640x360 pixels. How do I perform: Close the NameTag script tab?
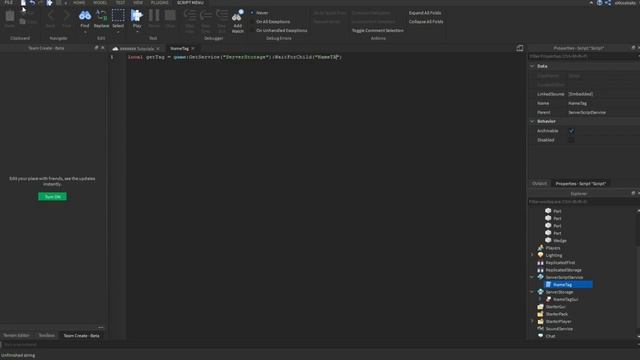point(193,49)
